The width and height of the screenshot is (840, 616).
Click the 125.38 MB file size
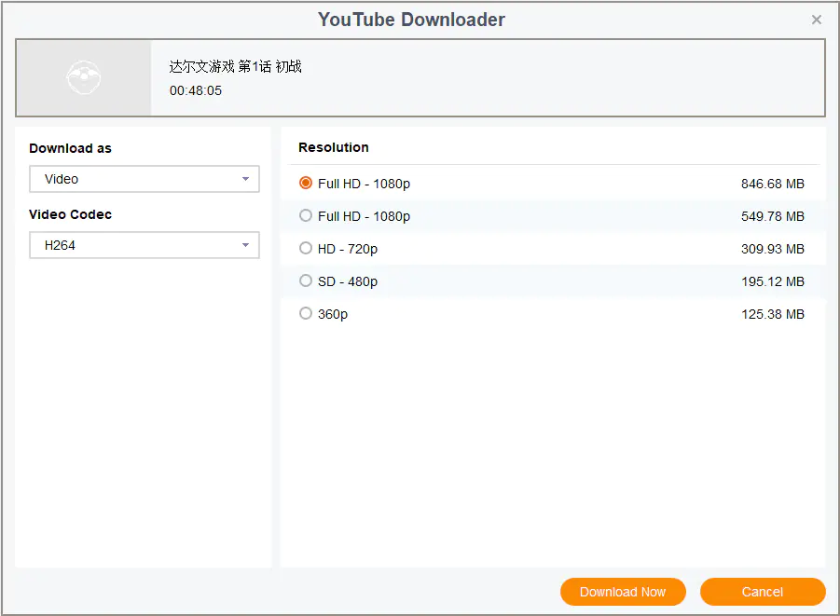772,314
